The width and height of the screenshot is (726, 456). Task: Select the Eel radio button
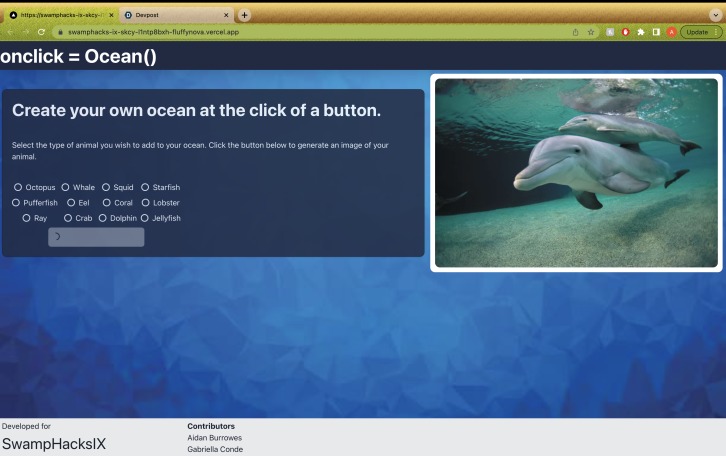[71, 202]
